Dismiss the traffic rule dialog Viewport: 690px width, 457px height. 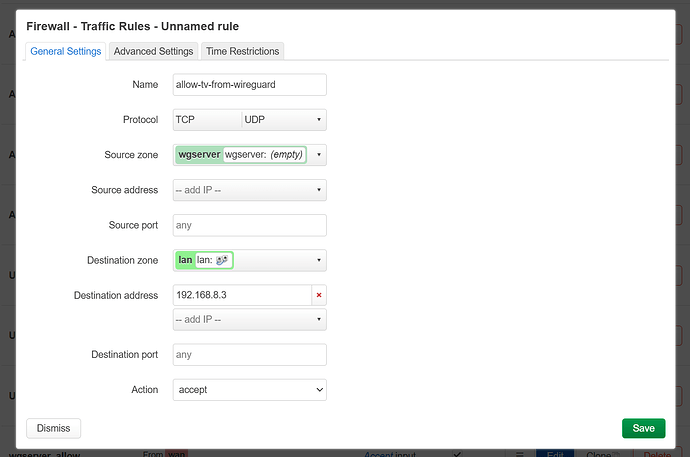(x=54, y=428)
